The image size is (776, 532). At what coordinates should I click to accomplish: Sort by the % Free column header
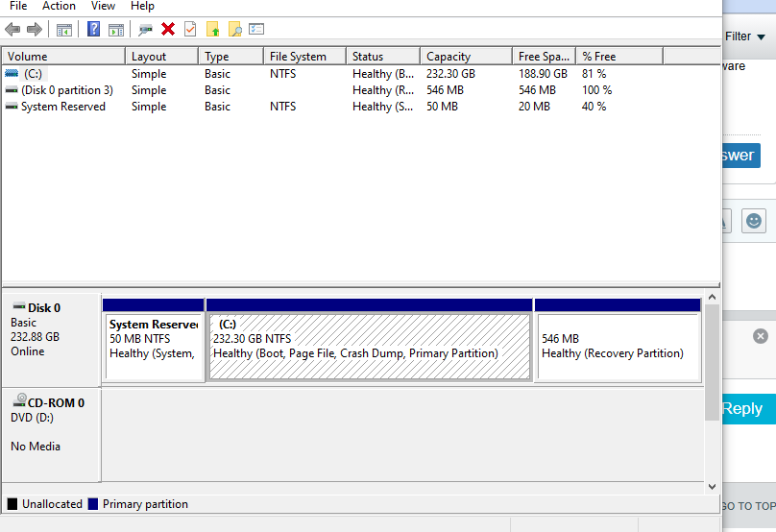click(x=619, y=57)
